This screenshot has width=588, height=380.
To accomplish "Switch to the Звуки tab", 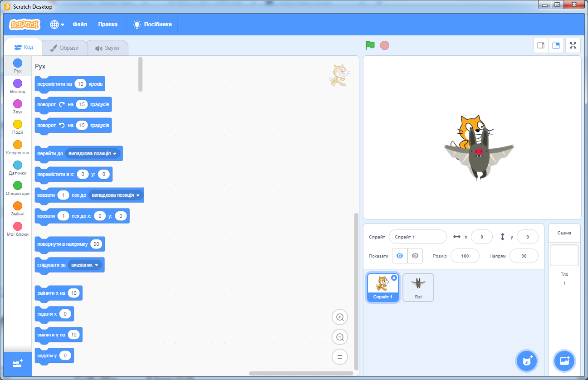I will click(107, 48).
